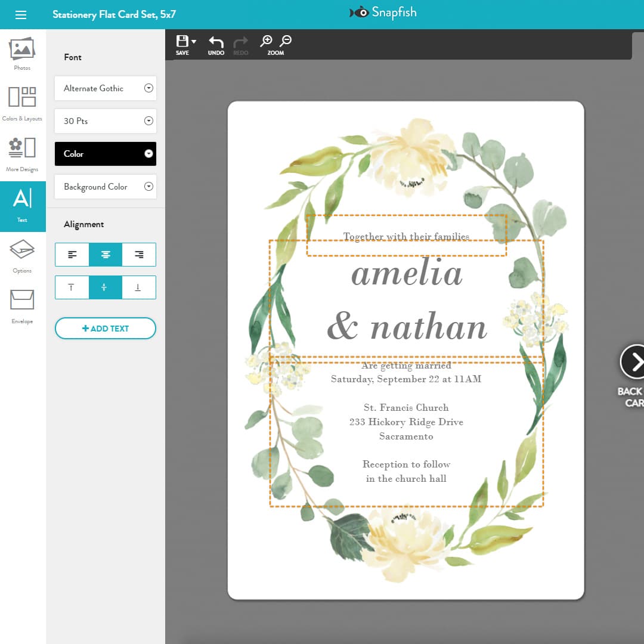Viewport: 644px width, 644px height.
Task: Open the Alternate Gothic font dropdown
Action: 105,88
